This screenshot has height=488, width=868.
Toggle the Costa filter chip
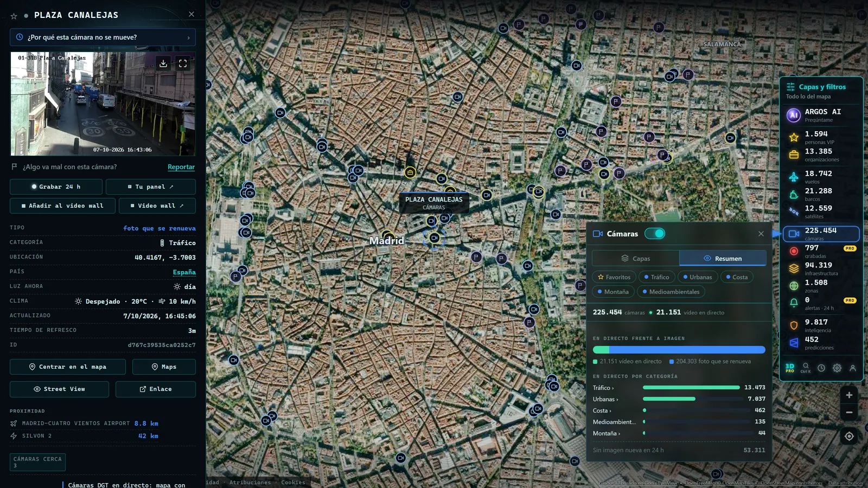click(x=737, y=277)
